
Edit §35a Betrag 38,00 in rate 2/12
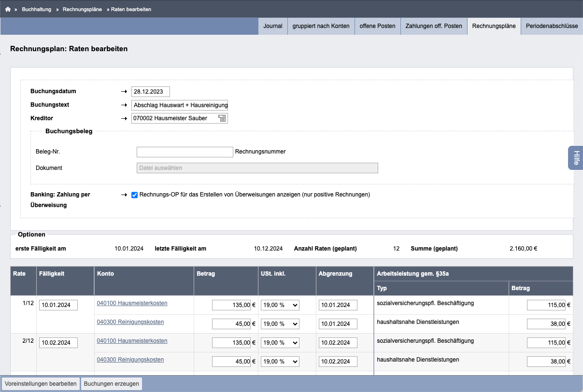546,362
